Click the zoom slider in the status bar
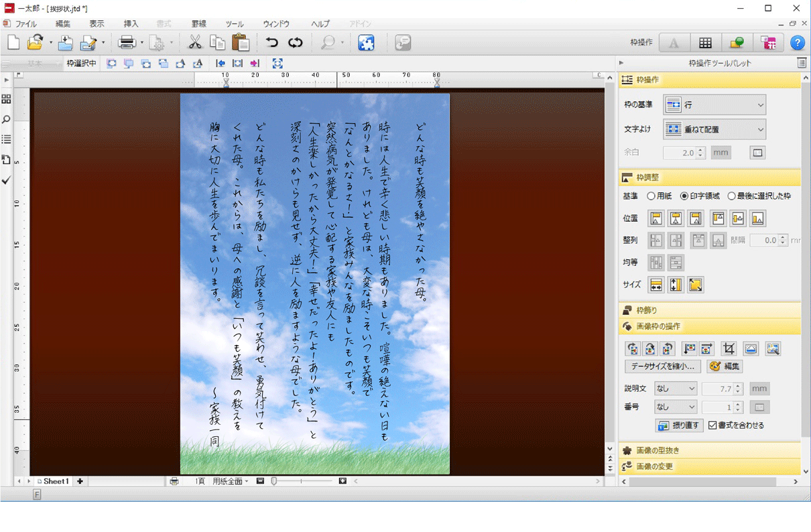The image size is (811, 532). click(x=302, y=481)
